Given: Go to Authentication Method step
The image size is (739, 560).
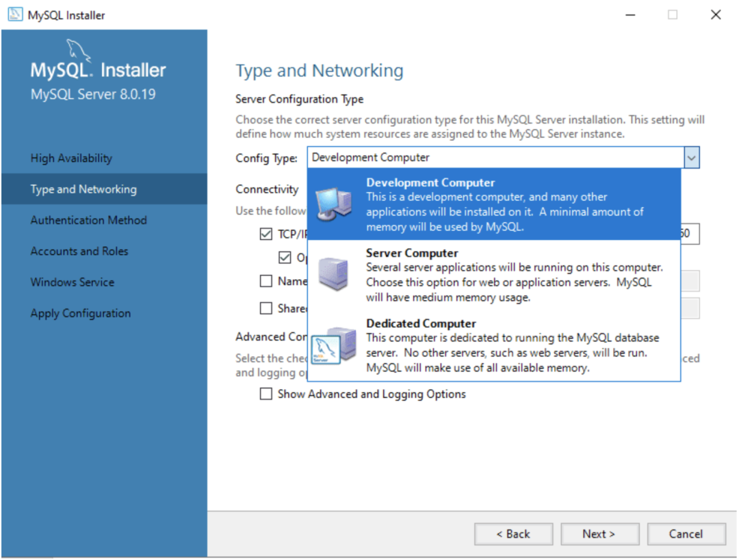Looking at the screenshot, I should (88, 220).
